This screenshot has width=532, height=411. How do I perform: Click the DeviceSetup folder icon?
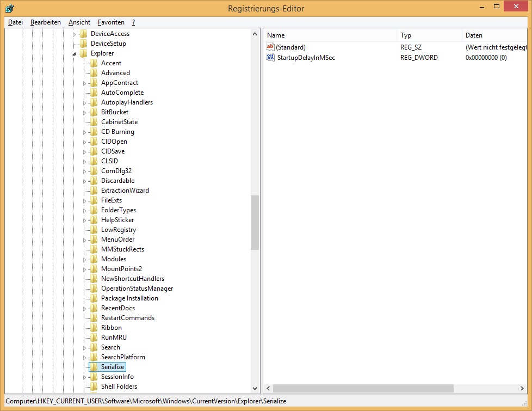point(83,44)
